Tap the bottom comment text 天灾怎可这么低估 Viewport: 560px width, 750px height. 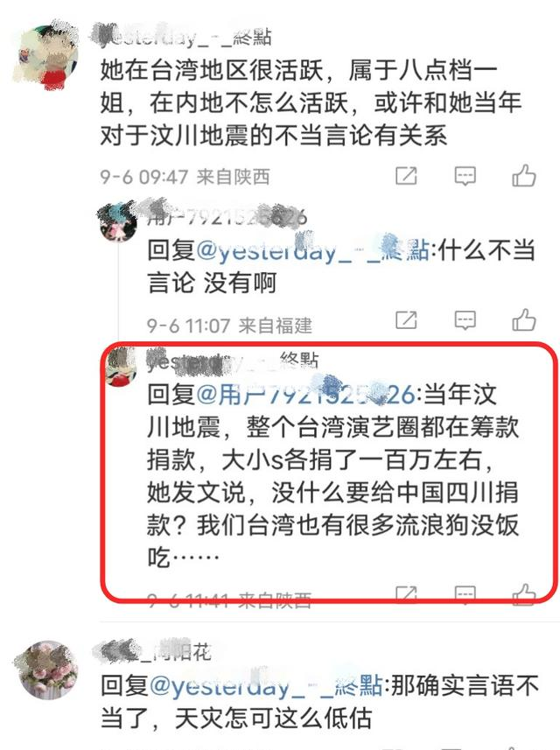tap(274, 718)
